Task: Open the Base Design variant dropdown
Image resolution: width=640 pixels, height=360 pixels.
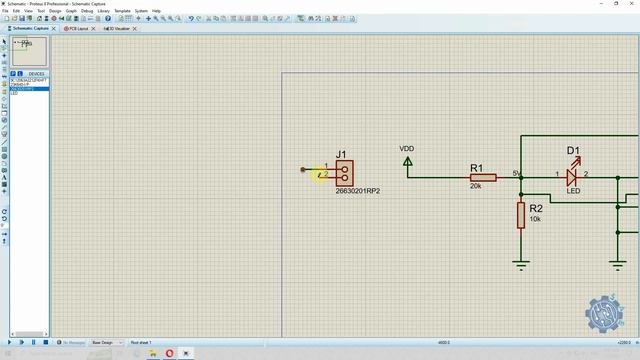Action: [107, 342]
